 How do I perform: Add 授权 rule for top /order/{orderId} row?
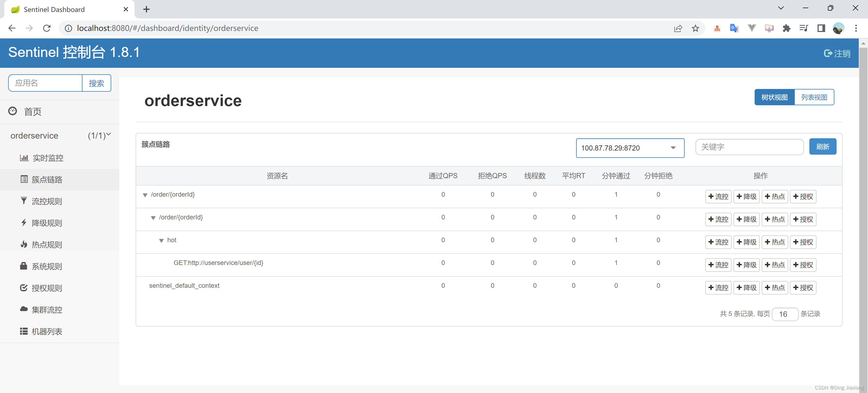(803, 196)
